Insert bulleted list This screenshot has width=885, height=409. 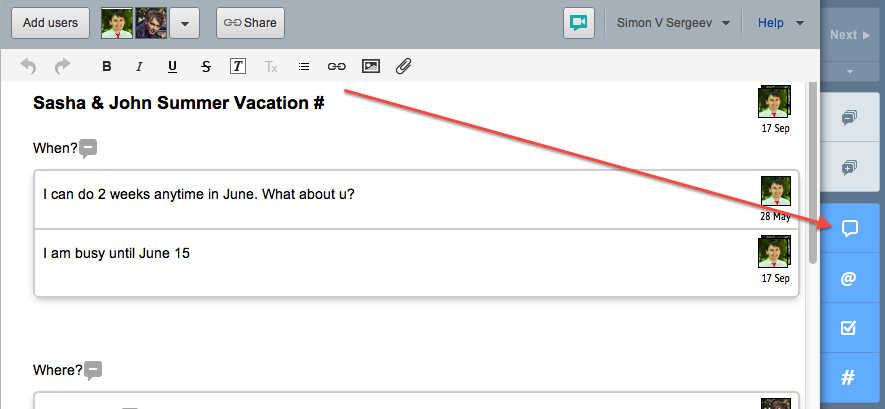[304, 67]
